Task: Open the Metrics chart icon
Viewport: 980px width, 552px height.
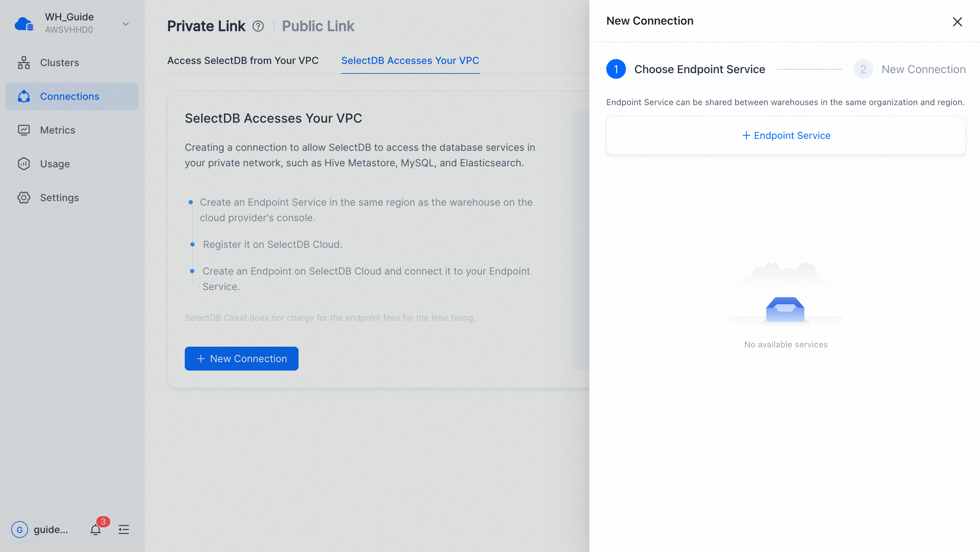Action: [24, 130]
